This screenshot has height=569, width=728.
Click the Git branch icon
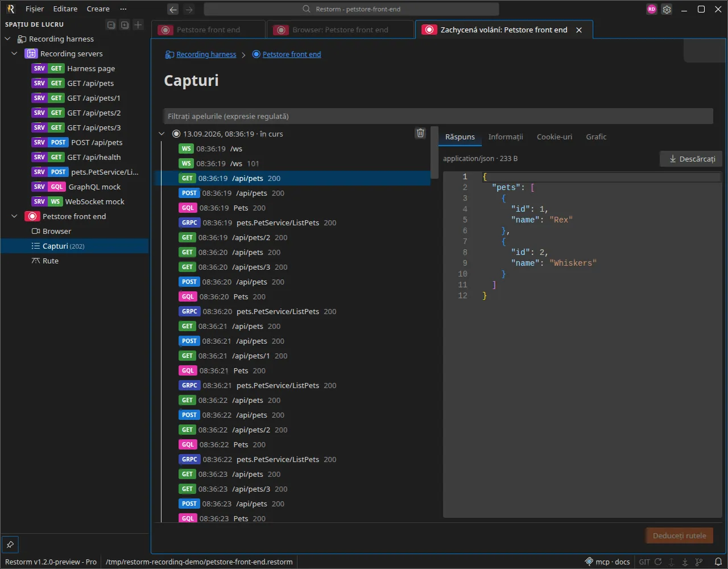pyautogui.click(x=700, y=562)
